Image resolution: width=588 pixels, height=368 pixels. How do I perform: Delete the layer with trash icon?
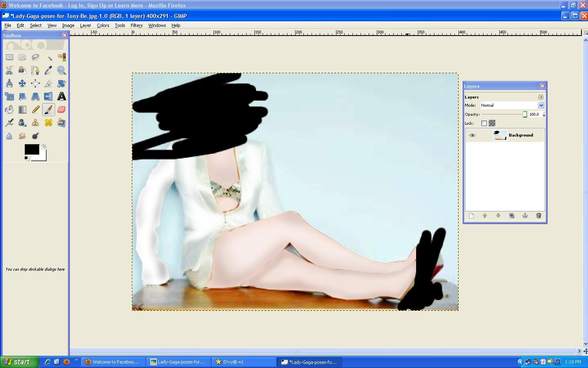pos(539,216)
